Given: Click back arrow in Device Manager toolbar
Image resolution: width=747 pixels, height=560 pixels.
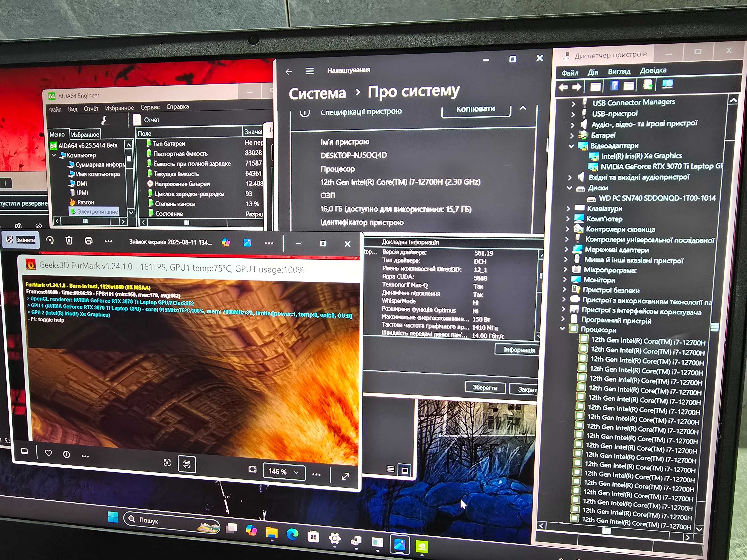Looking at the screenshot, I should click(x=563, y=88).
